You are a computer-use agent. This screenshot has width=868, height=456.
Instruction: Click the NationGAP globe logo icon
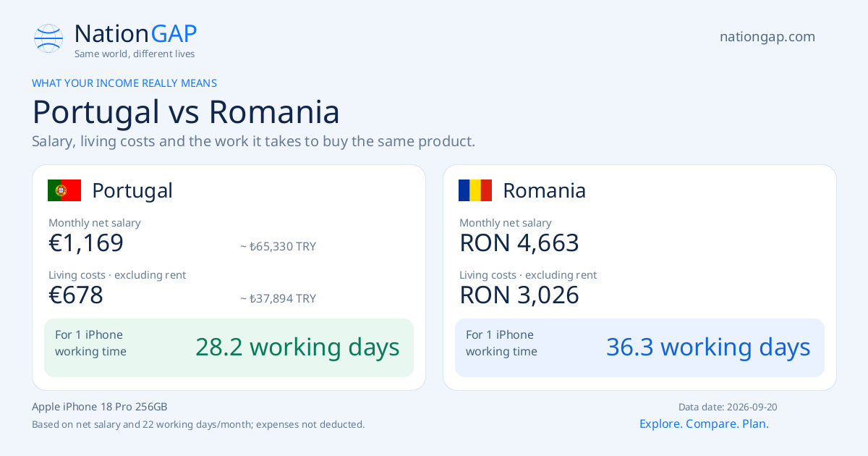[x=48, y=38]
